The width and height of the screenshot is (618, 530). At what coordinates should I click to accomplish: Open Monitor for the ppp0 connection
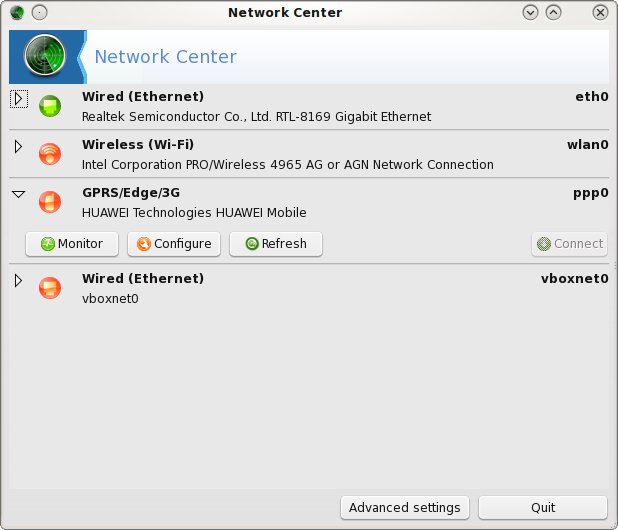72,244
